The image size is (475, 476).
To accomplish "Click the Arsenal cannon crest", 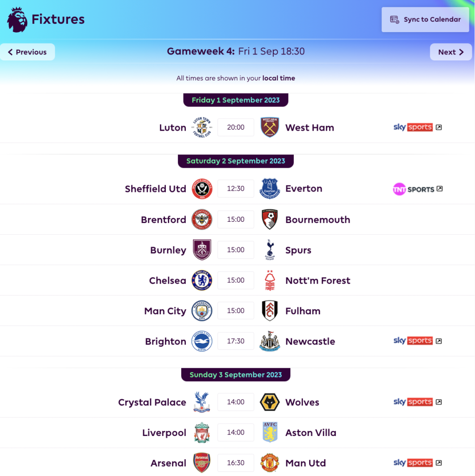I will click(202, 463).
